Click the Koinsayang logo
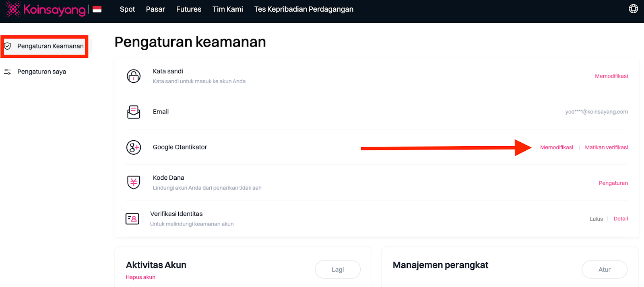Viewport: 644px width, 287px height. pyautogui.click(x=45, y=9)
